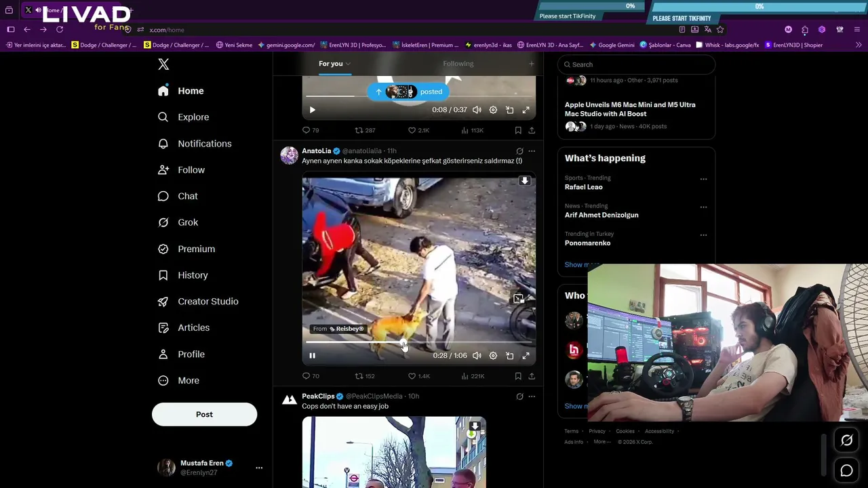868x488 pixels.
Task: Repost AnatoLia's post with 152 reposts
Action: (365, 376)
